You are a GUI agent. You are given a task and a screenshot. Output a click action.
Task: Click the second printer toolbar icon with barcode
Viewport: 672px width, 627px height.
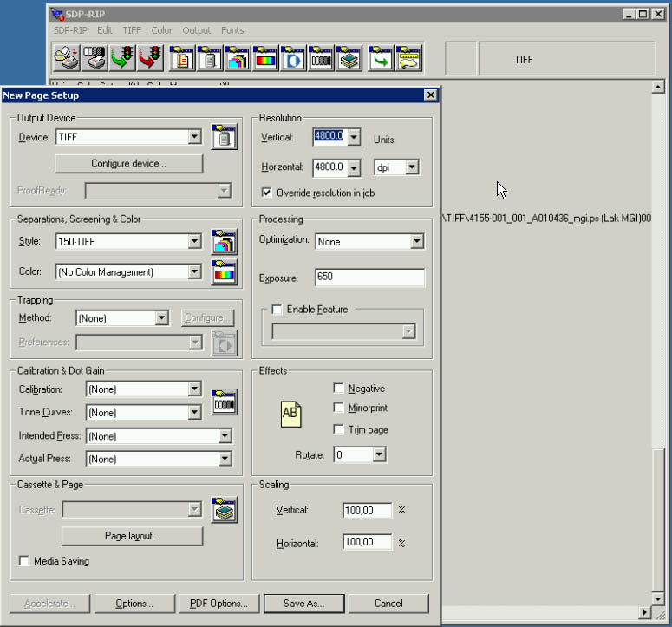click(95, 58)
